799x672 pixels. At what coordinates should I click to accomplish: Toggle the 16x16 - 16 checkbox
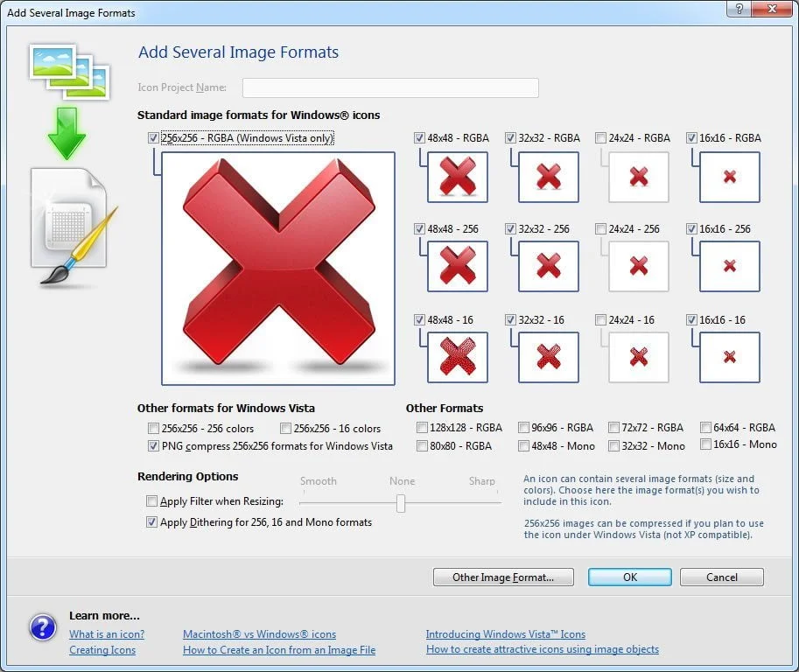point(691,319)
